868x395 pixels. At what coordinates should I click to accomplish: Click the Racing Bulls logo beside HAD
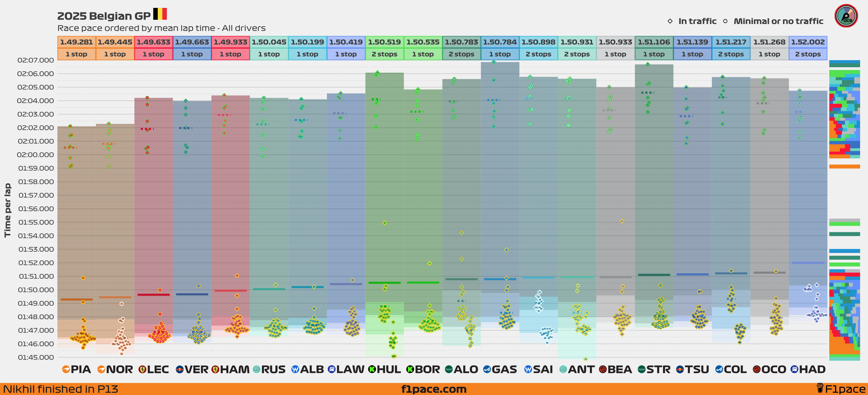point(794,369)
